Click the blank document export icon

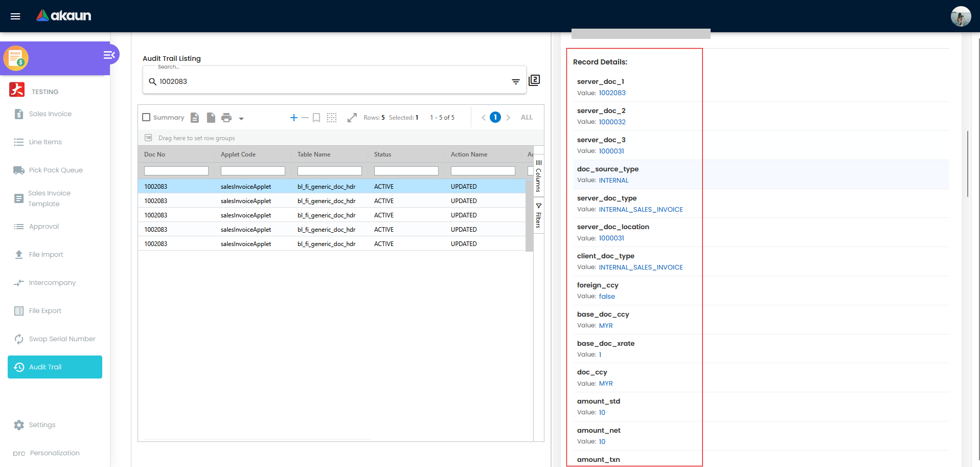pyautogui.click(x=211, y=118)
